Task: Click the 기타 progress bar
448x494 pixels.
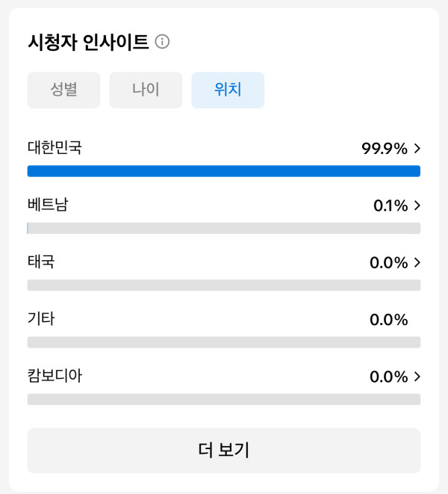Action: [x=224, y=342]
